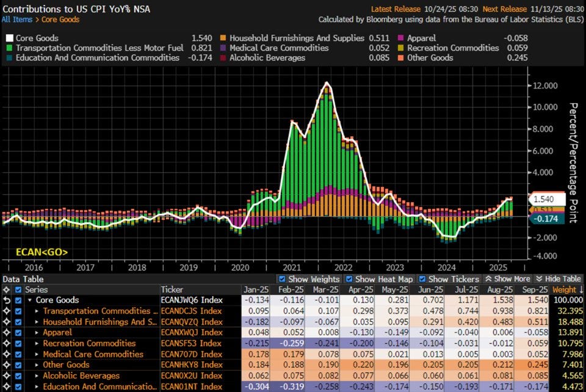
Task: Expand the Transportation Commodities row
Action: tap(38, 311)
